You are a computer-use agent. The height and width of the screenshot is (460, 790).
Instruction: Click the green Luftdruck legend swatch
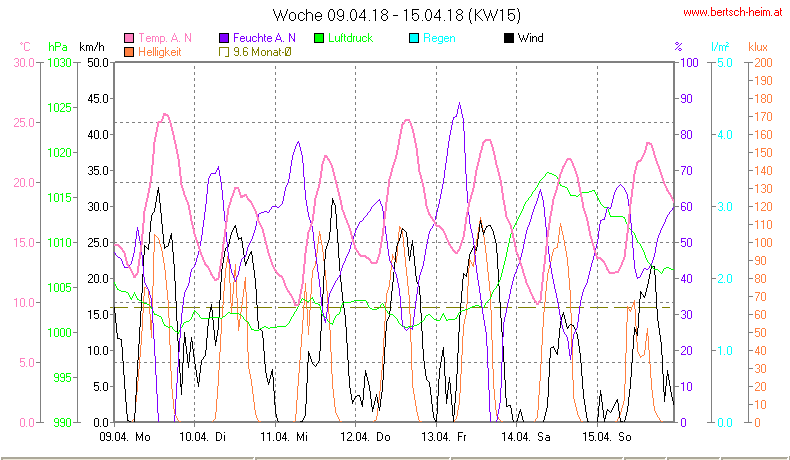tap(319, 38)
